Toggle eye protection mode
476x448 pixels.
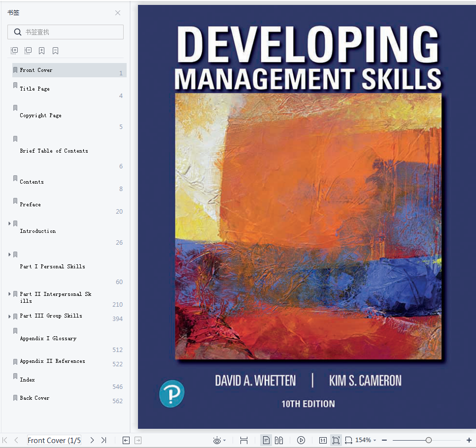[217, 441]
